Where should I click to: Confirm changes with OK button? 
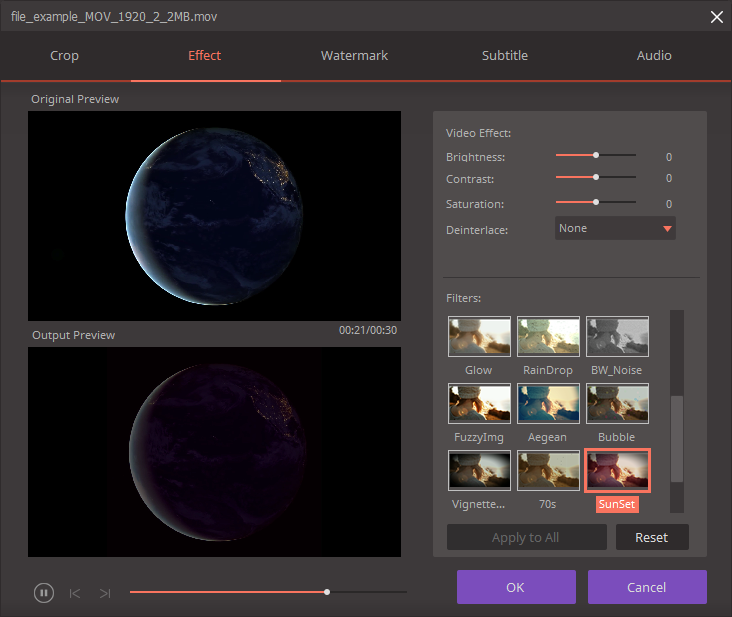[x=516, y=587]
